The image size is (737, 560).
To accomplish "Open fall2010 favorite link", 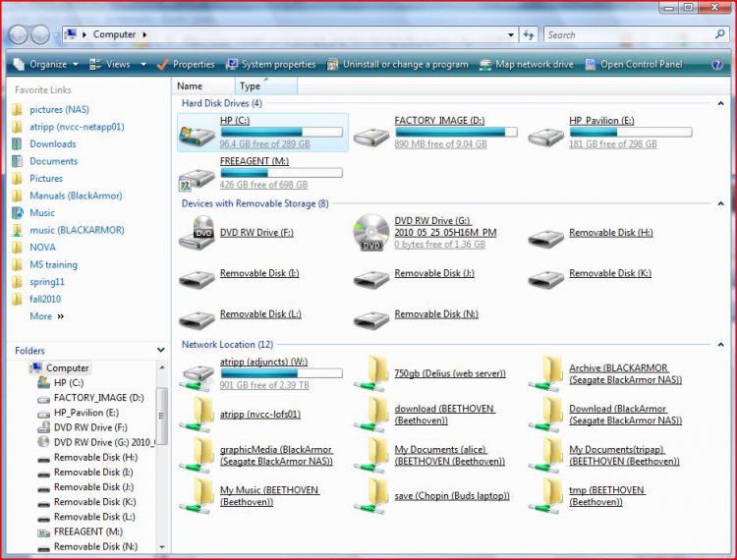I will (45, 299).
